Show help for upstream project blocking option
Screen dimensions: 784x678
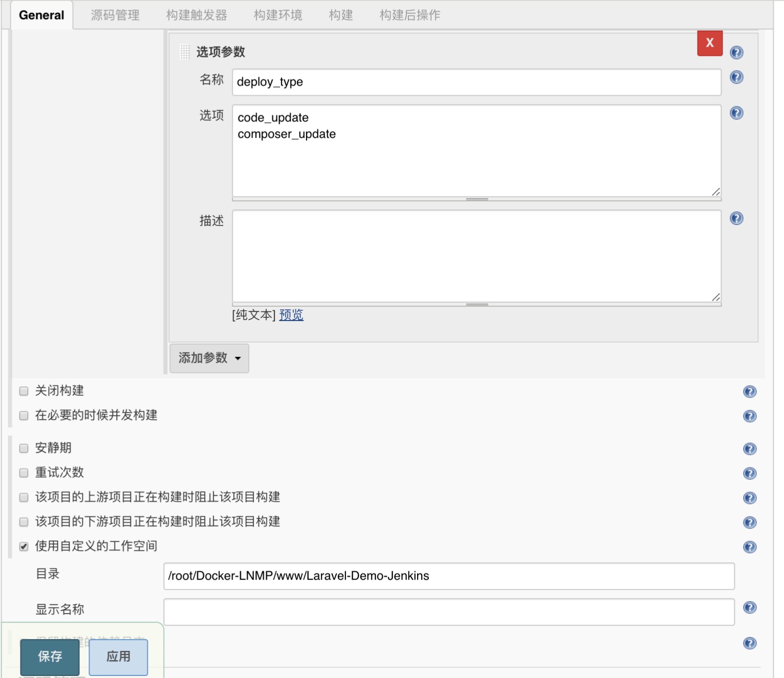(x=750, y=498)
